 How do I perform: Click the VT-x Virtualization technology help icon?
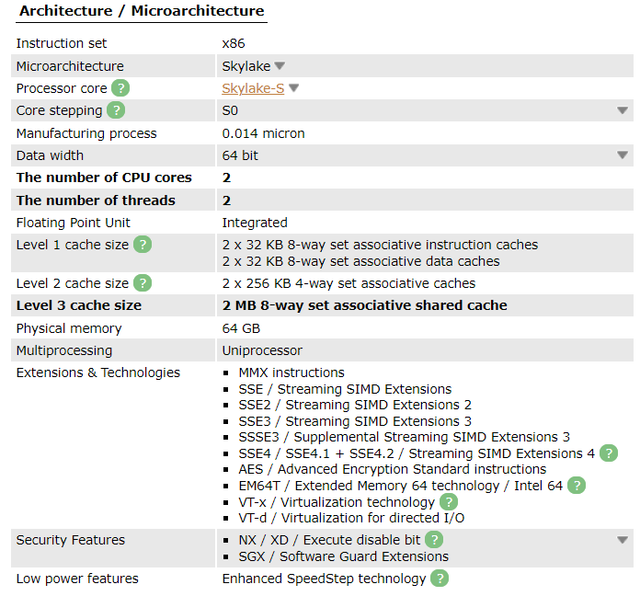pos(448,502)
